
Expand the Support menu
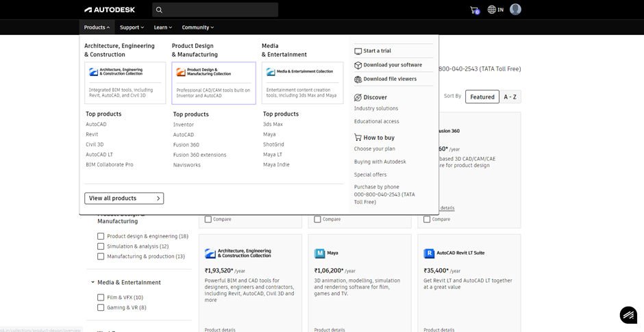pyautogui.click(x=132, y=27)
